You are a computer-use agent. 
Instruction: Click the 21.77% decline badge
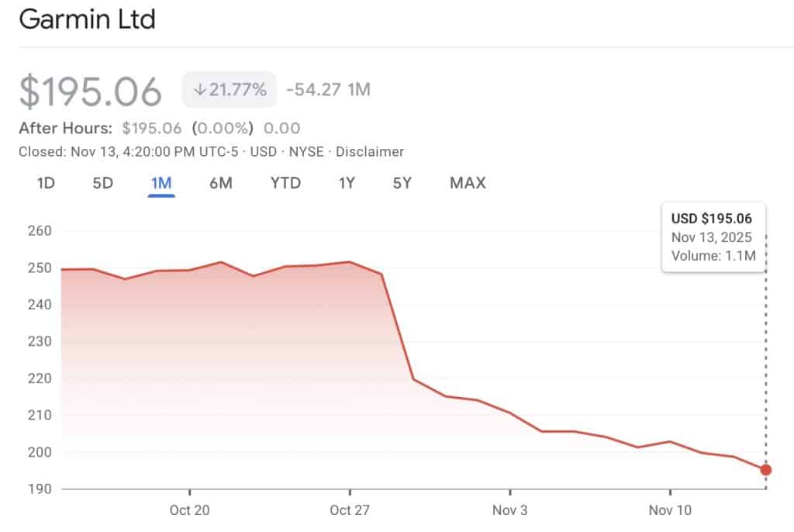click(229, 89)
